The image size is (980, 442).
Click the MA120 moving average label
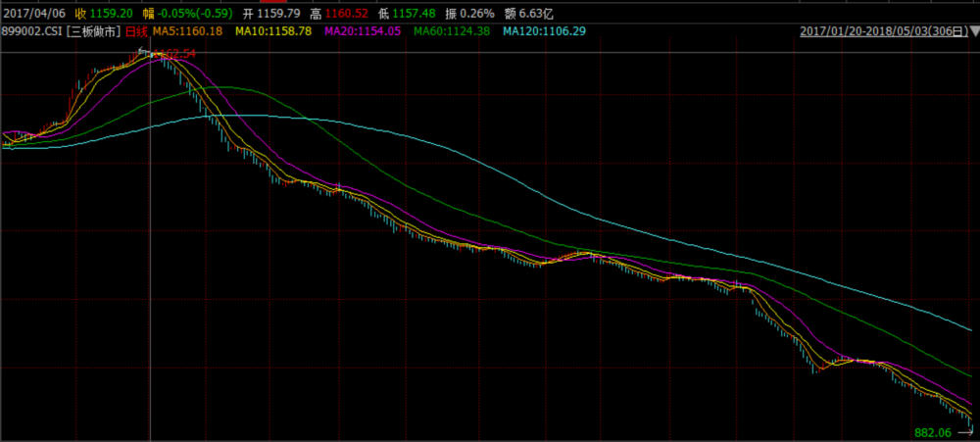(x=547, y=31)
